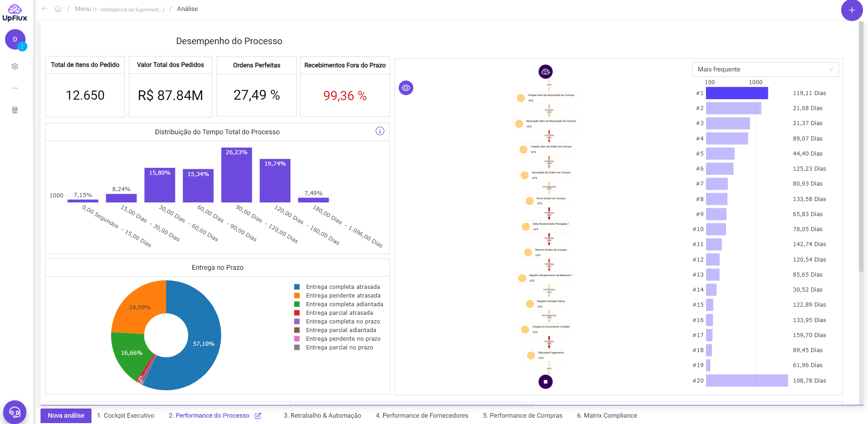The width and height of the screenshot is (868, 424).
Task: Open the headset support chat icon
Action: click(15, 412)
